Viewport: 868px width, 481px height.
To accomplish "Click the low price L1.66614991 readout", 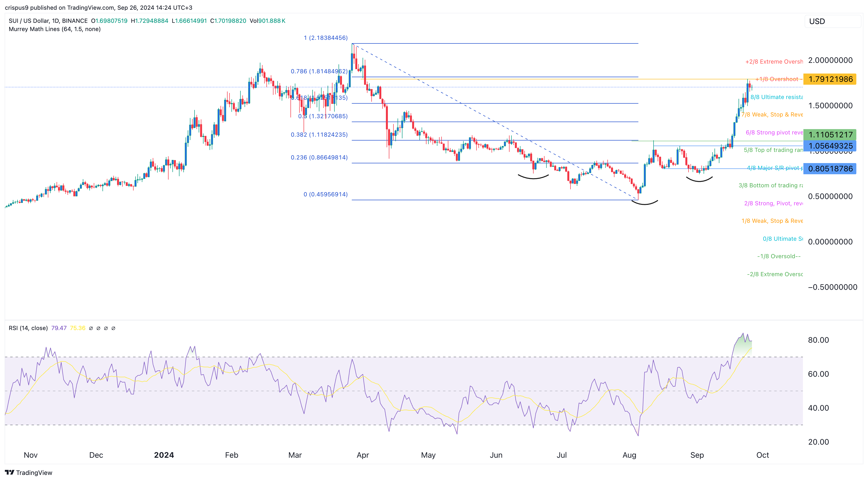I will click(189, 21).
